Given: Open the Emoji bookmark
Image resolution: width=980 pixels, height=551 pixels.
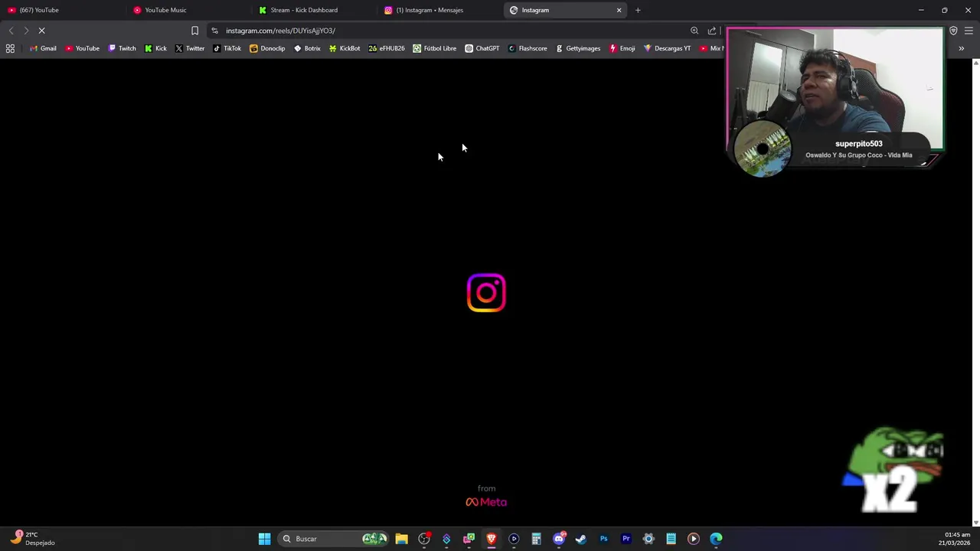Looking at the screenshot, I should tap(622, 48).
